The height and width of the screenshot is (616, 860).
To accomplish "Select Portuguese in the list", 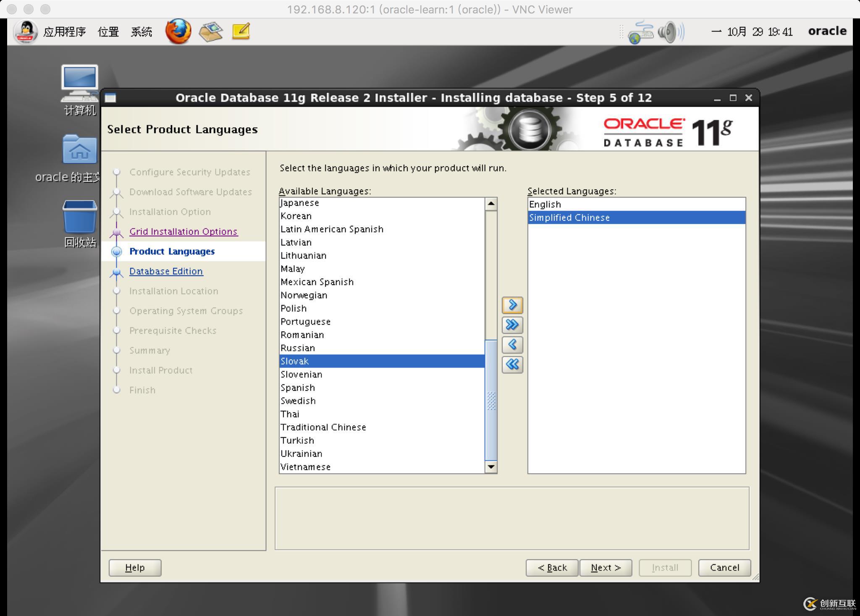I will pos(382,322).
